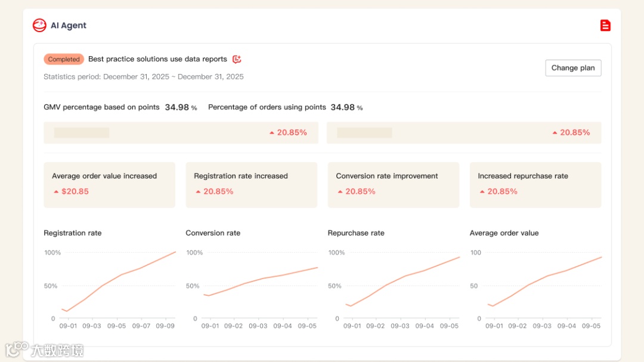Click the Percentage of orders using points value
This screenshot has width=644, height=362.
tap(343, 107)
